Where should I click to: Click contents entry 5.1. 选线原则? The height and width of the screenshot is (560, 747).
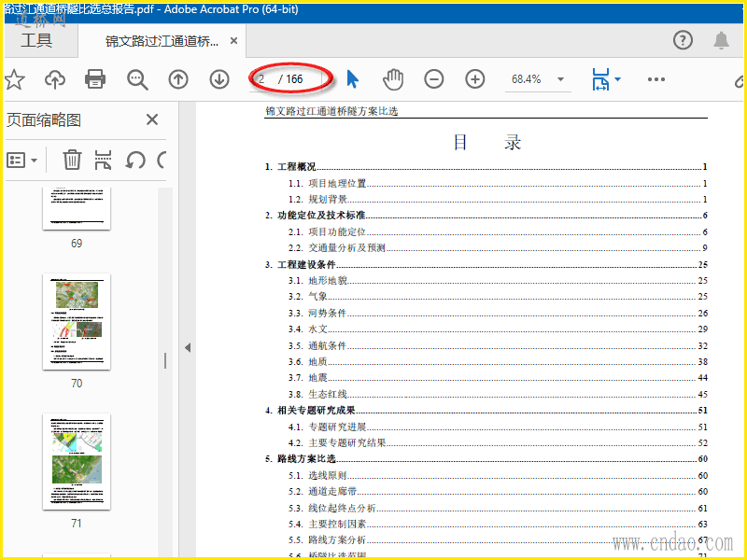coord(498,475)
